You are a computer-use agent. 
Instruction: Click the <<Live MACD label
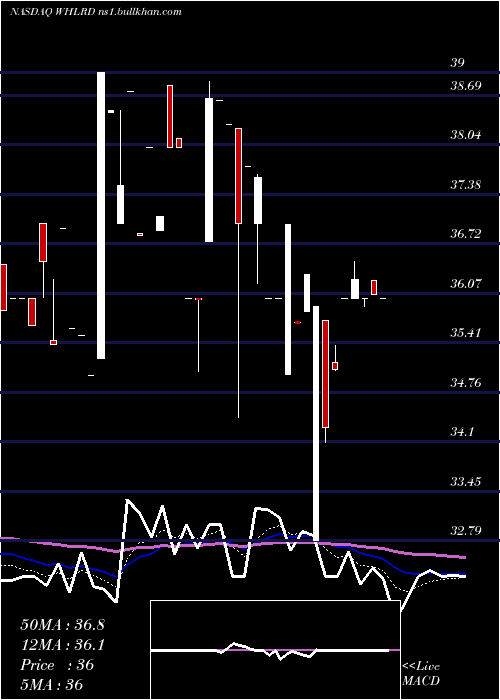(421, 674)
